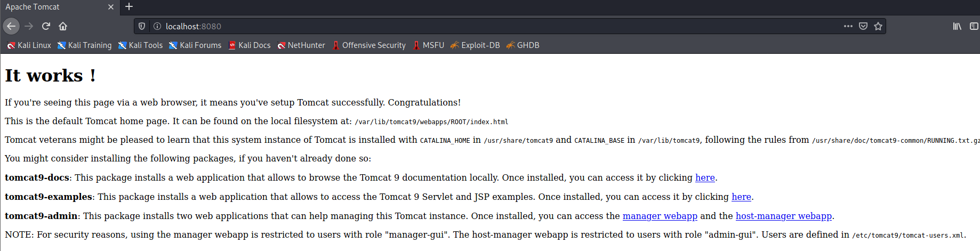
Task: Open Offensive Security bookmark
Action: point(369,45)
